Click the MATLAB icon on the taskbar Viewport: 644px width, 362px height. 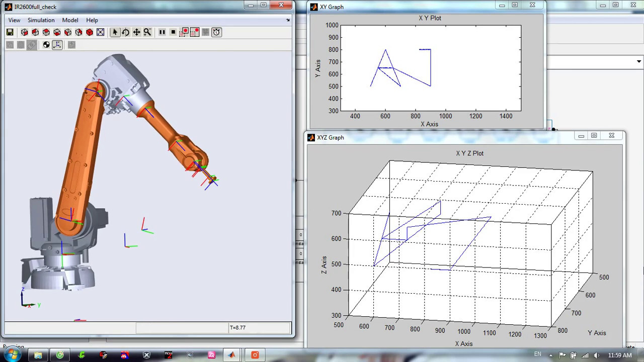(x=232, y=355)
